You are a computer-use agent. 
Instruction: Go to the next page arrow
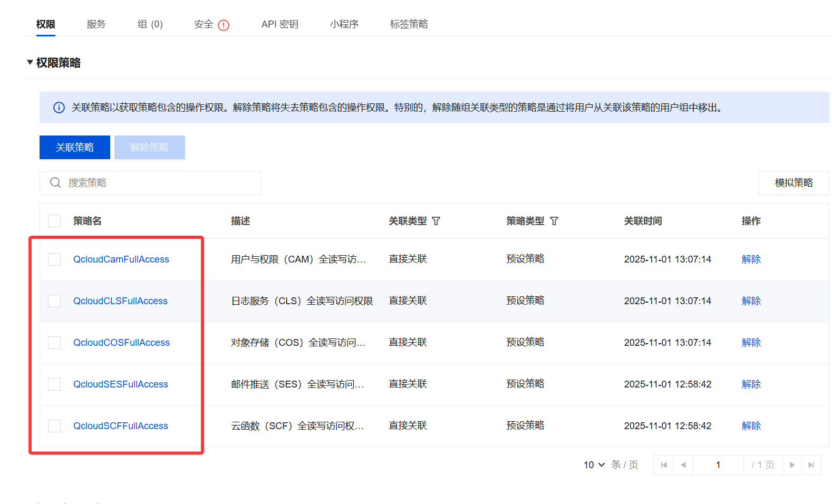[792, 465]
